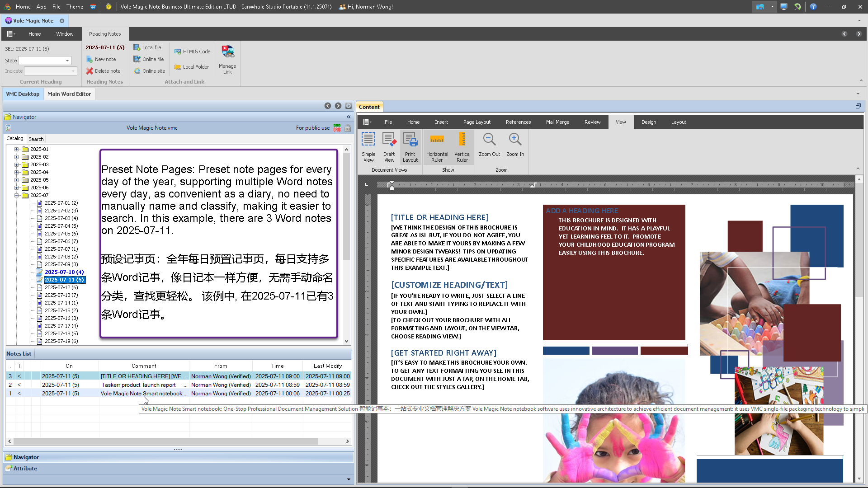Delete note with red X
The height and width of the screenshot is (488, 868).
pyautogui.click(x=103, y=71)
